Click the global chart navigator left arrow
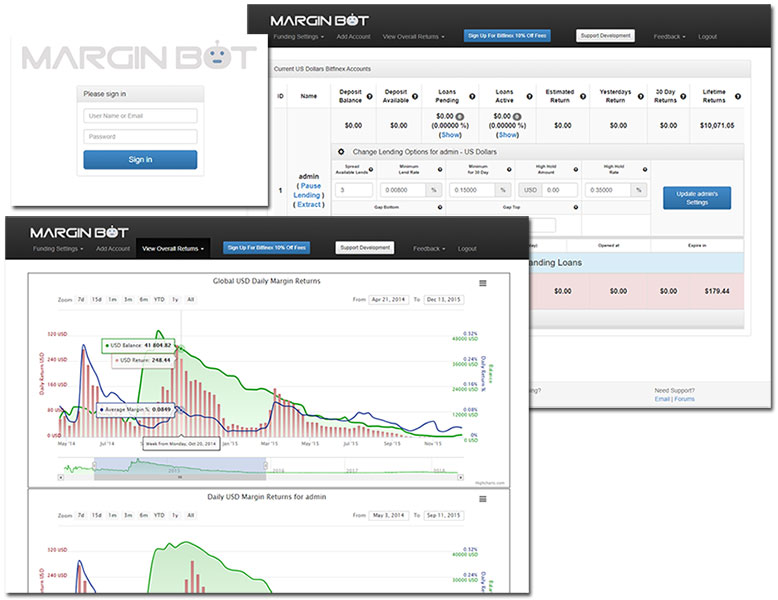The image size is (778, 600). pyautogui.click(x=61, y=477)
